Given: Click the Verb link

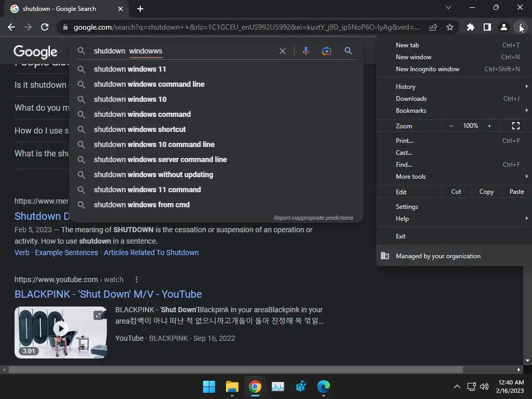Looking at the screenshot, I should (22, 252).
